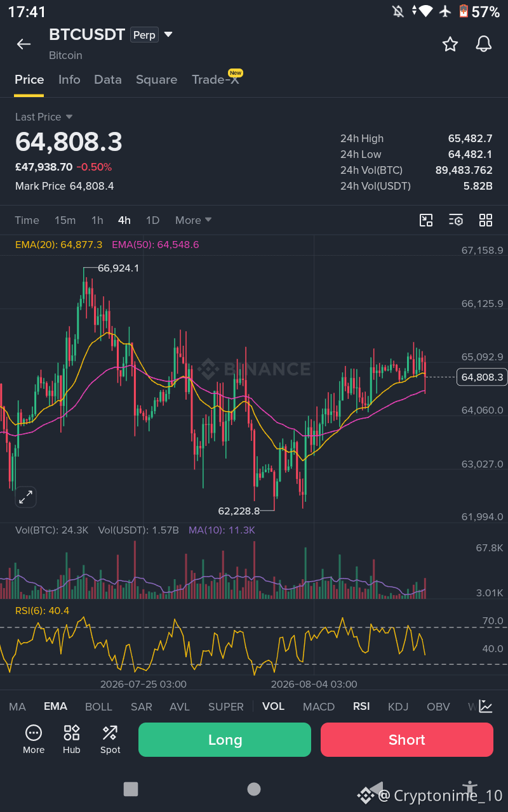This screenshot has width=508, height=812.
Task: Open the More timeframes dropdown
Action: [193, 220]
